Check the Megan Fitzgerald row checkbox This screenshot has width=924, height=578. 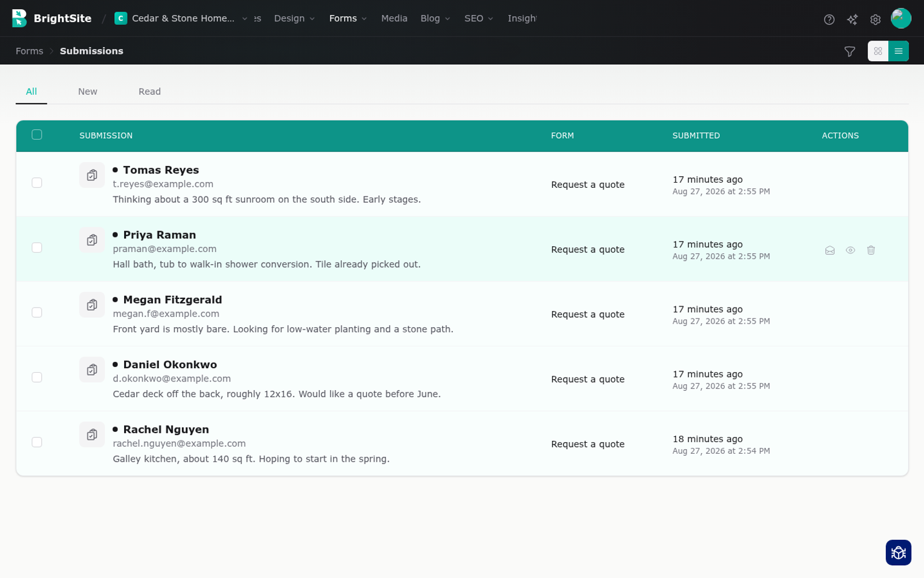37,312
